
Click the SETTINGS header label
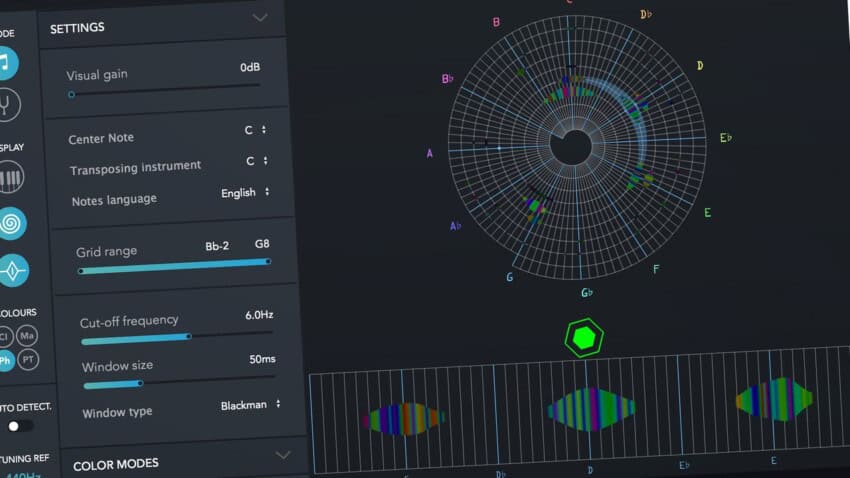(77, 28)
